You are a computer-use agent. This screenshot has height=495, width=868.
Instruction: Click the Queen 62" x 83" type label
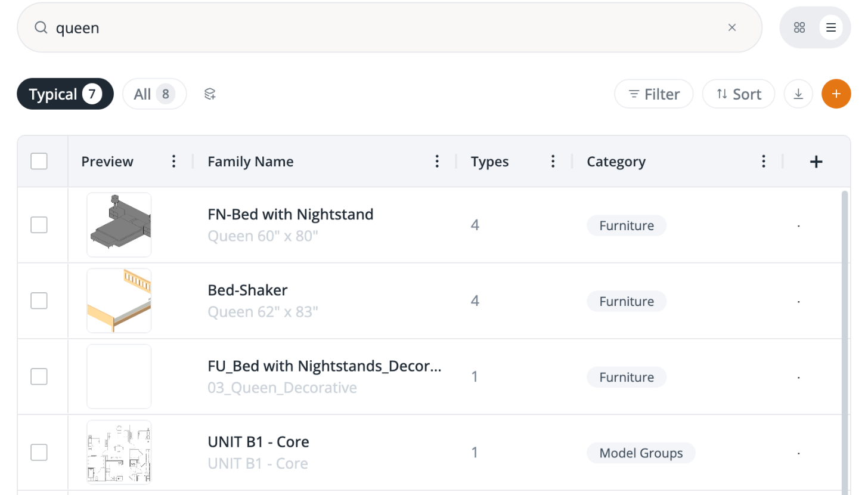coord(263,312)
